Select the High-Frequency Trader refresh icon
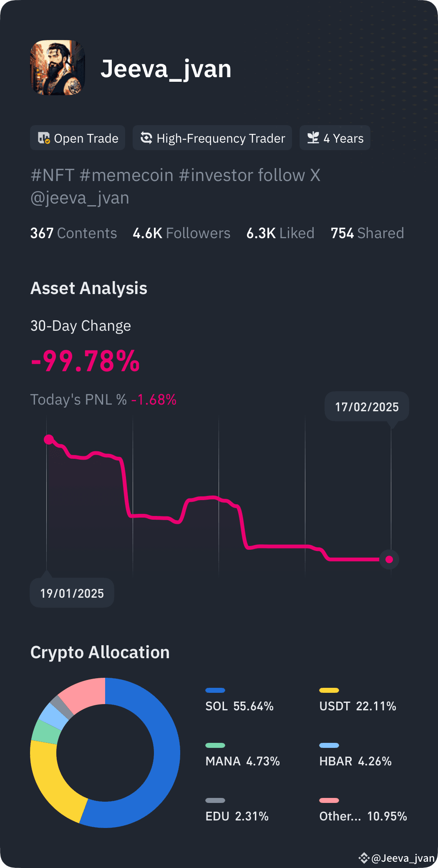The height and width of the screenshot is (868, 438). [146, 138]
